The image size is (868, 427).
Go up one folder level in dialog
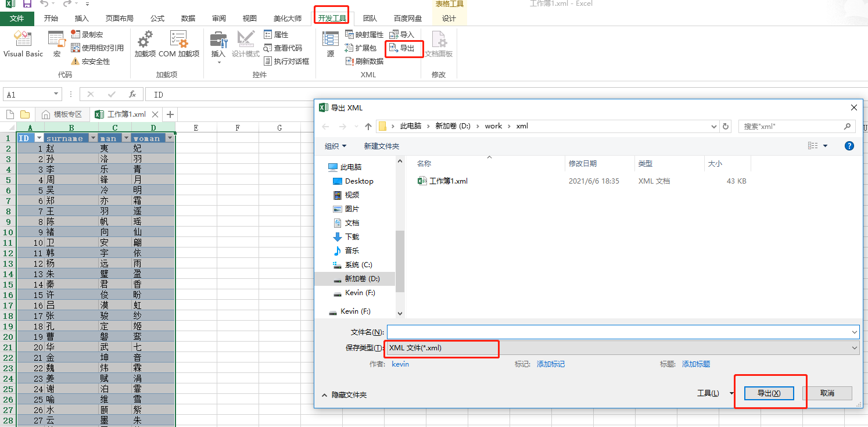368,126
